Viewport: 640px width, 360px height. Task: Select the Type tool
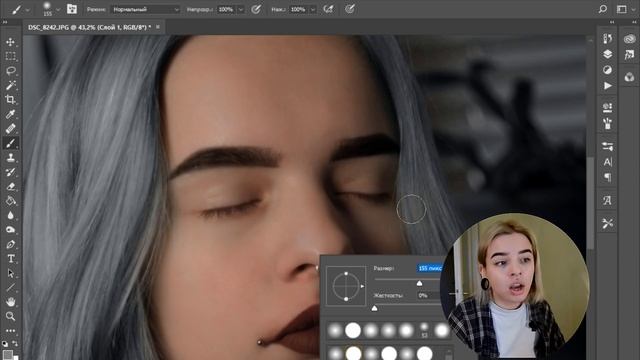click(11, 259)
